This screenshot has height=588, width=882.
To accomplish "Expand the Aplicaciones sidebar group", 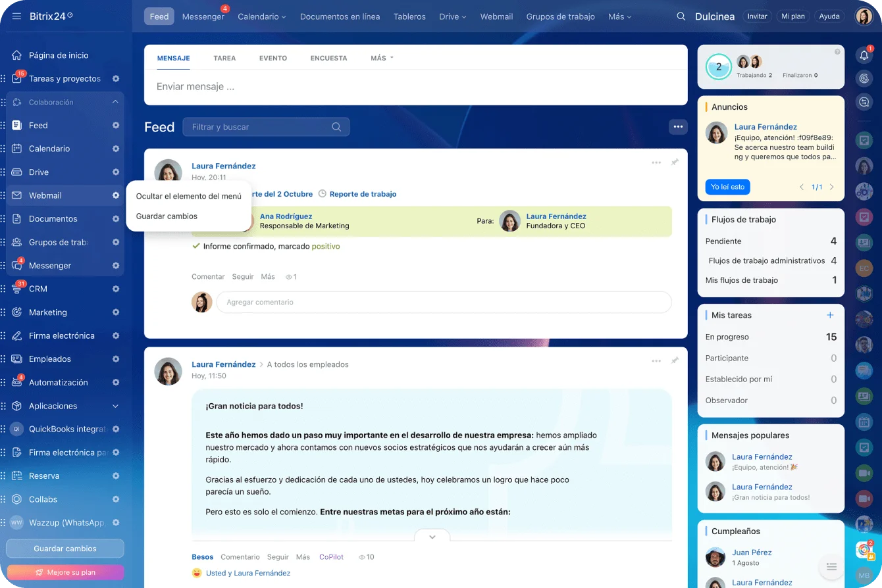I will coord(115,406).
